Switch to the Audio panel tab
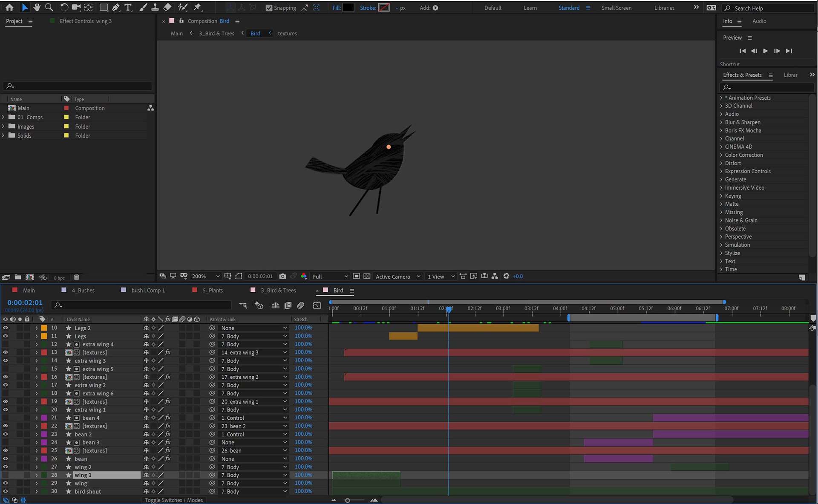The image size is (818, 504). point(759,21)
